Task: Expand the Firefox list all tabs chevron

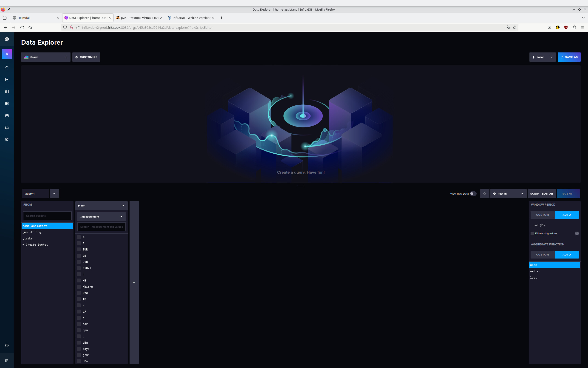Action: [583, 18]
